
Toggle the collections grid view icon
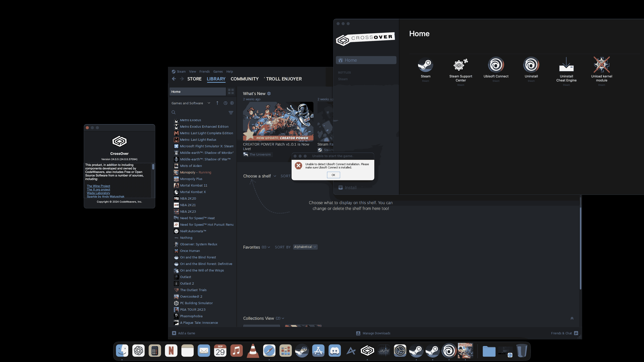(231, 92)
